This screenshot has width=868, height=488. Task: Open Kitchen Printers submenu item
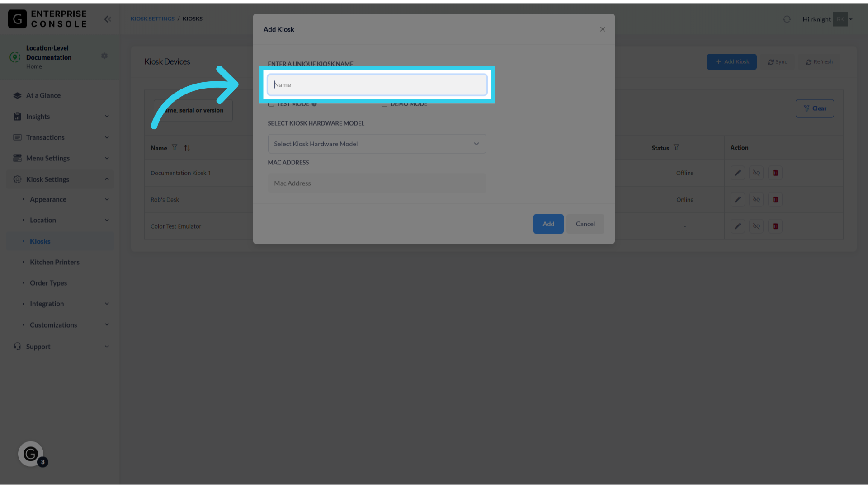[55, 262]
